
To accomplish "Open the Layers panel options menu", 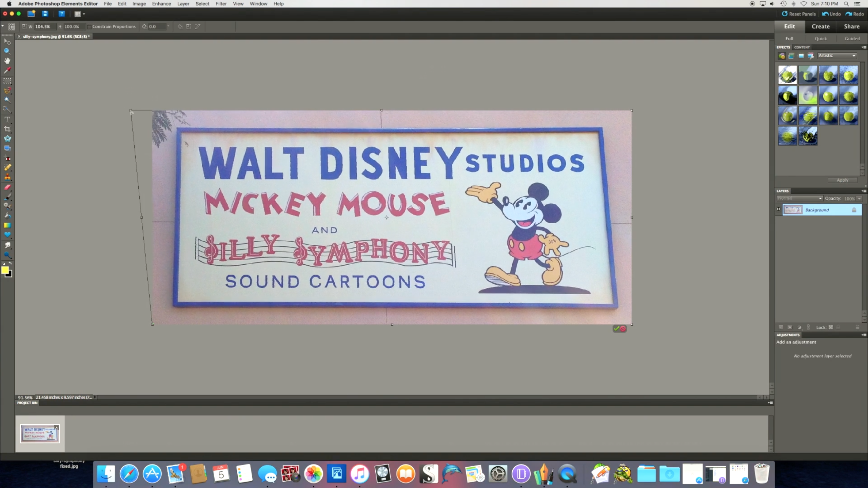I will (x=864, y=191).
